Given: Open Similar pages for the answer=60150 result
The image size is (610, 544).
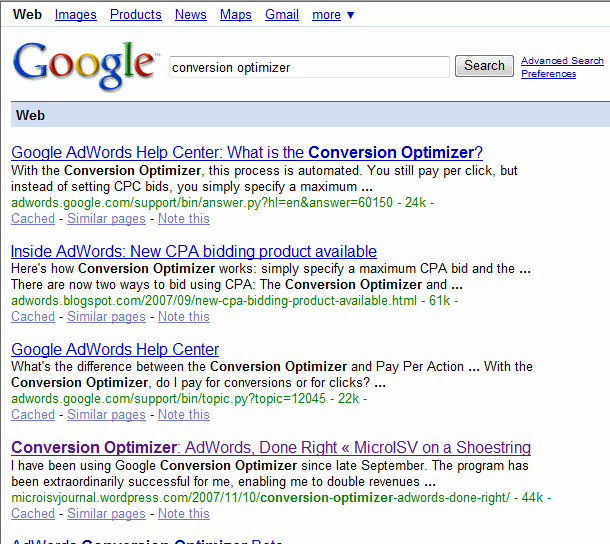Looking at the screenshot, I should (x=106, y=218).
